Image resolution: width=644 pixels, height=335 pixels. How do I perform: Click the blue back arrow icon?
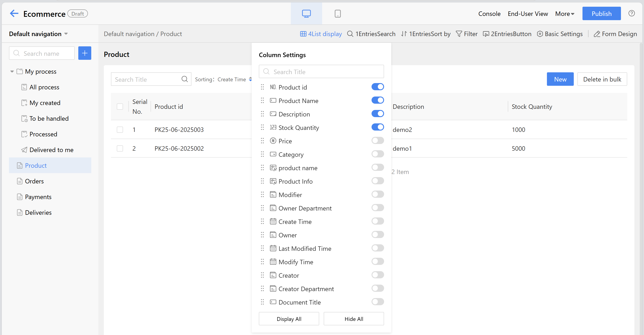14,13
